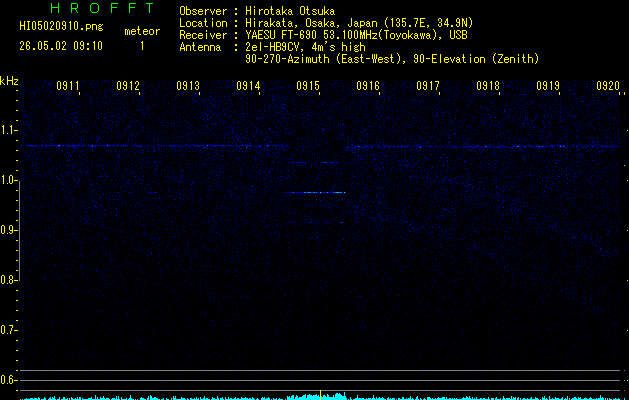Click the Location line Hirakata, Osaka, Japan
This screenshot has width=629, height=400.
(x=326, y=23)
